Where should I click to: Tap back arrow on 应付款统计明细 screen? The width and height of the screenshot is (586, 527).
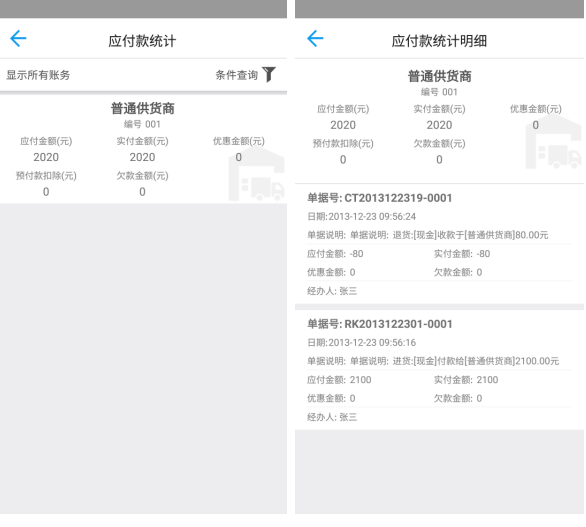pos(315,38)
